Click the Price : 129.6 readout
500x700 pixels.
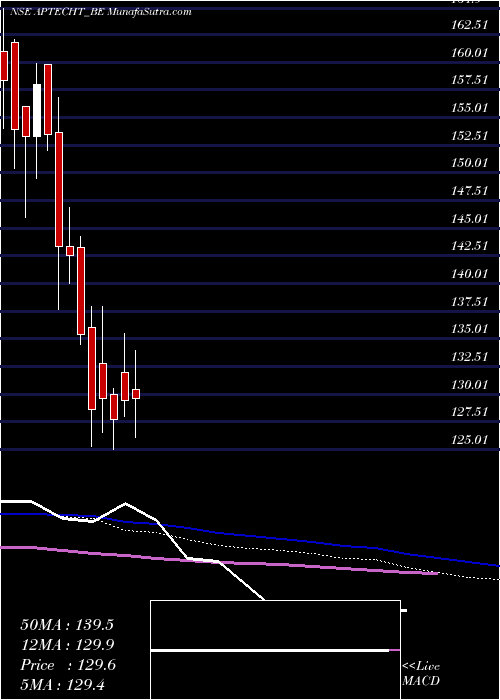(x=68, y=665)
